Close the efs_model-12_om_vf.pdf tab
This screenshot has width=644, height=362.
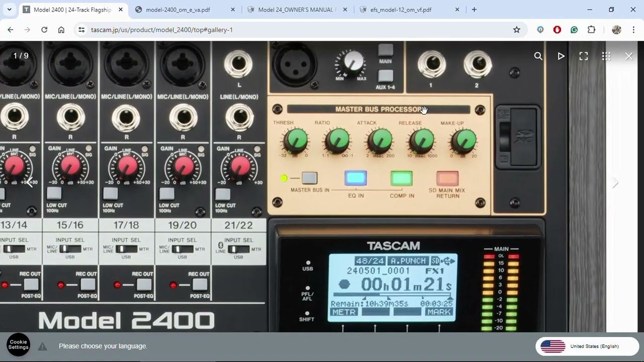coord(457,10)
